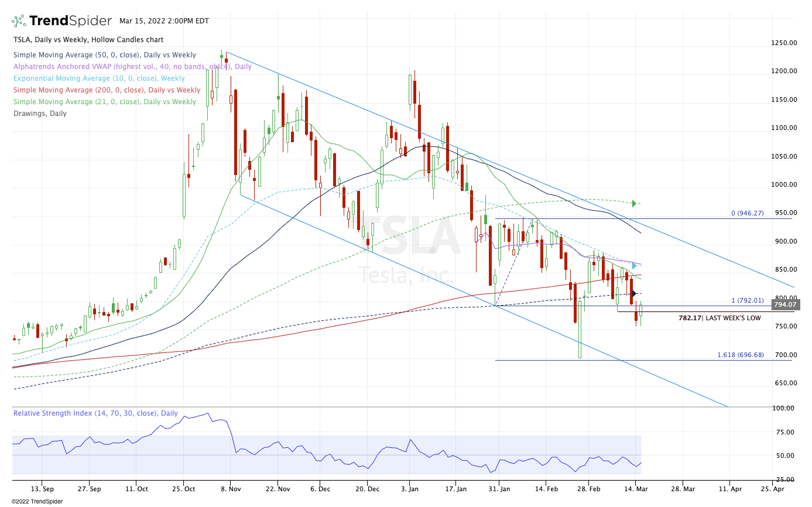Click the green triangle marker on the dashed weekly SMA line
The image size is (812, 507).
click(634, 204)
